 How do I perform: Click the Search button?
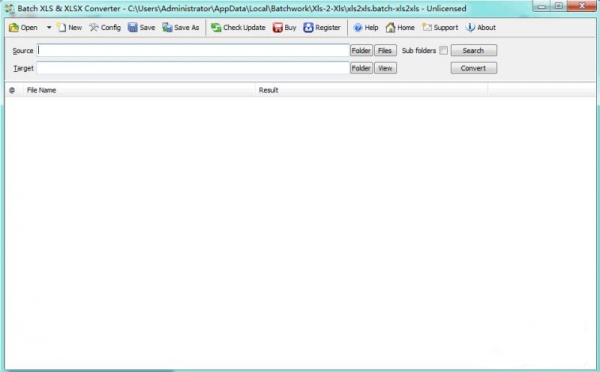click(474, 51)
